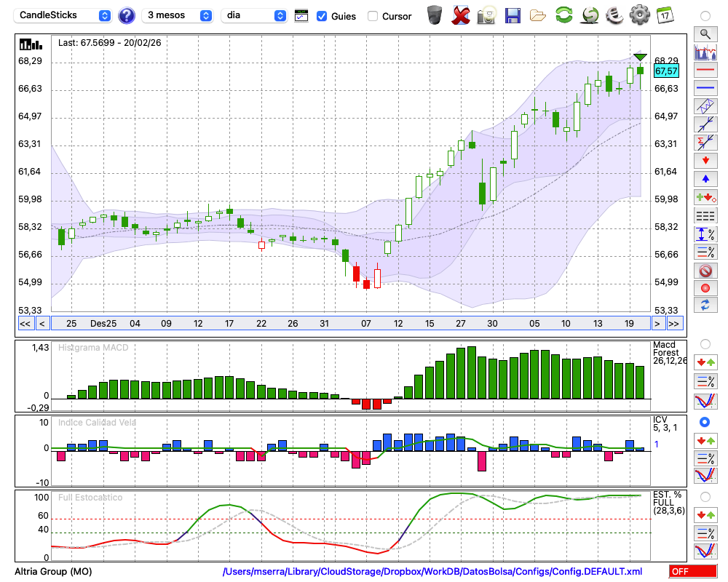Viewport: 728px width, 582px height.
Task: Click the red down arrow marker tool
Action: point(705,160)
